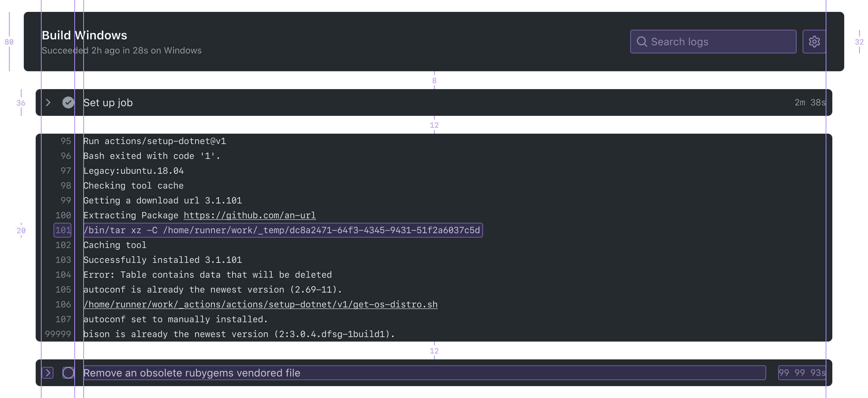Click the magnifier icon in search box
The height and width of the screenshot is (398, 868).
point(642,42)
